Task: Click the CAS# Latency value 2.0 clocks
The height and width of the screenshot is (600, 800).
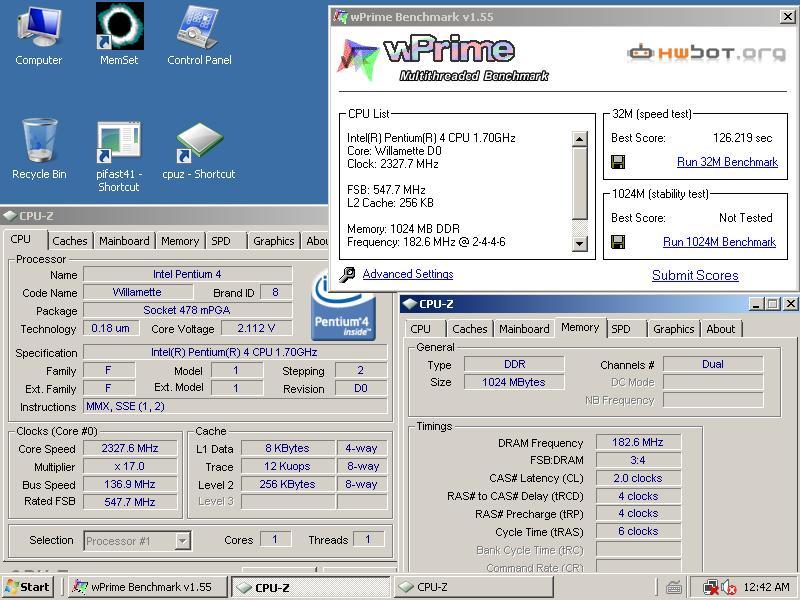Action: point(638,478)
